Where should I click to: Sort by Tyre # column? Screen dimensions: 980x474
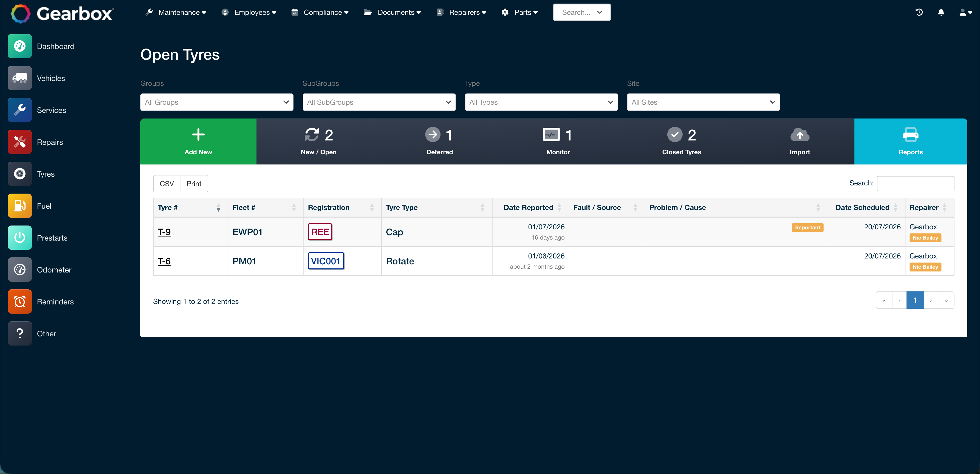click(x=191, y=207)
